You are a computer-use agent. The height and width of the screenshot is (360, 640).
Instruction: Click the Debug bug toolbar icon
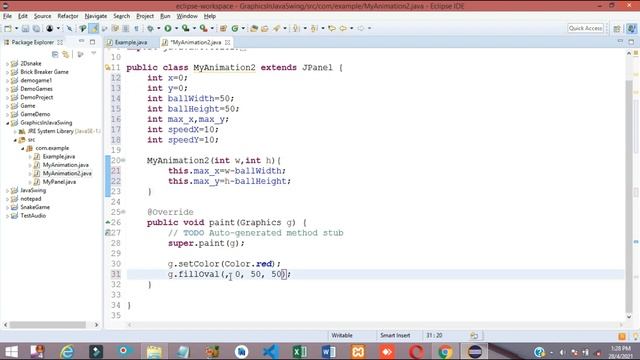tap(151, 28)
